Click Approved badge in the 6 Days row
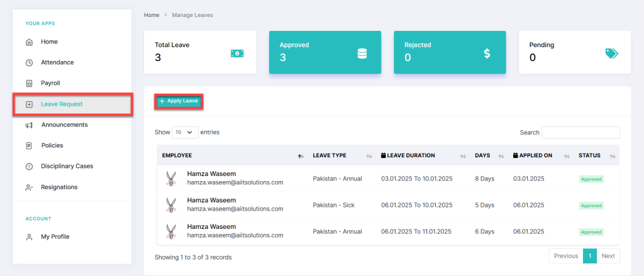Image resolution: width=644 pixels, height=276 pixels. coord(591,232)
